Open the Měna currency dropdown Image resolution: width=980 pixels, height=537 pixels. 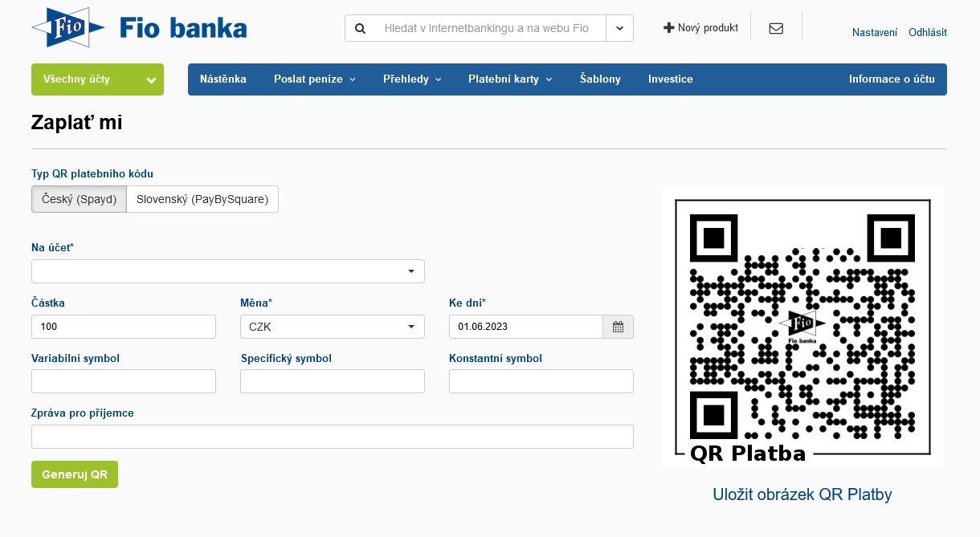tap(332, 327)
